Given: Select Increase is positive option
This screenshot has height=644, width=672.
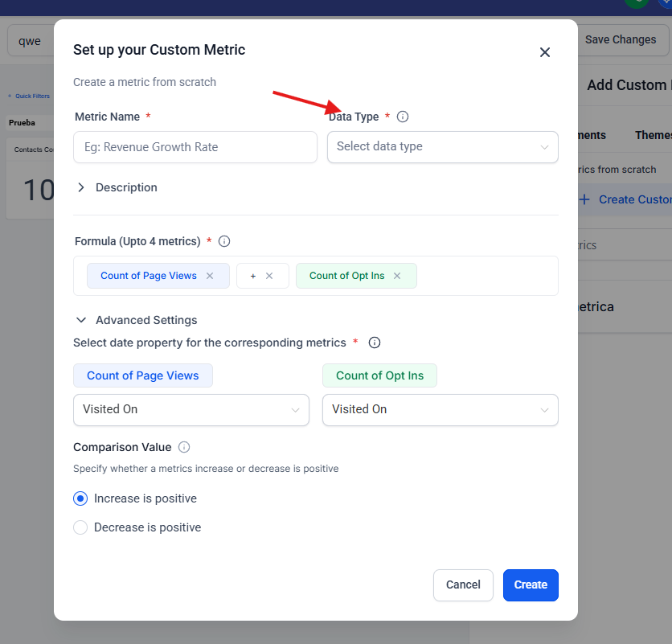Looking at the screenshot, I should pos(80,498).
